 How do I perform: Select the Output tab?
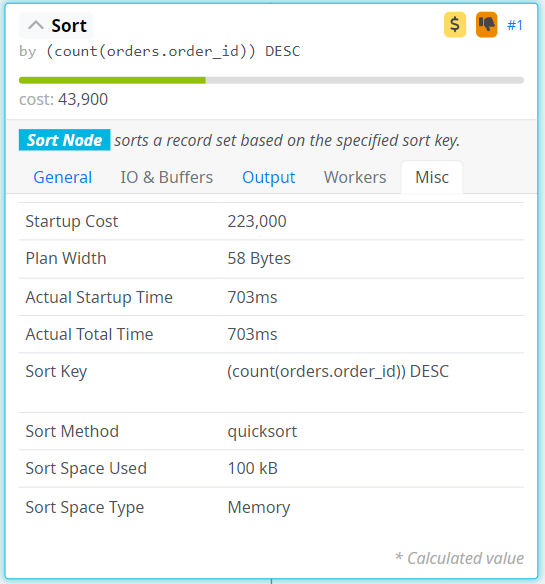click(x=269, y=177)
